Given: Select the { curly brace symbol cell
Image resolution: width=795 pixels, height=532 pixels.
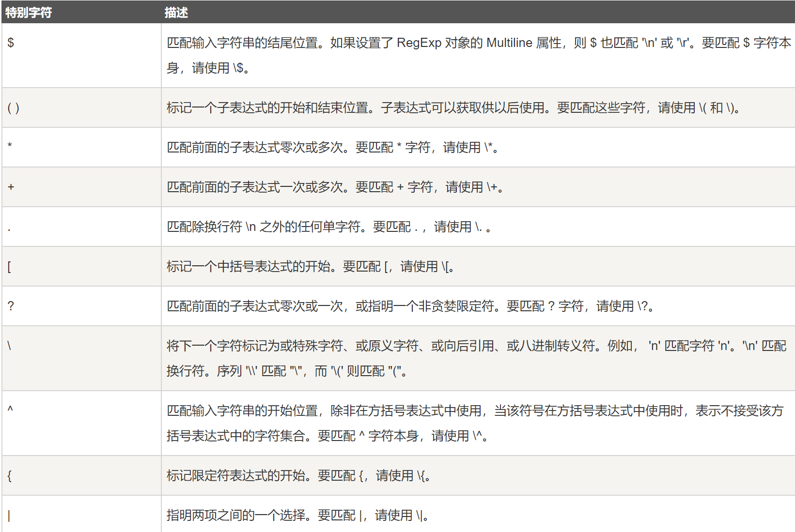Looking at the screenshot, I should [x=9, y=476].
